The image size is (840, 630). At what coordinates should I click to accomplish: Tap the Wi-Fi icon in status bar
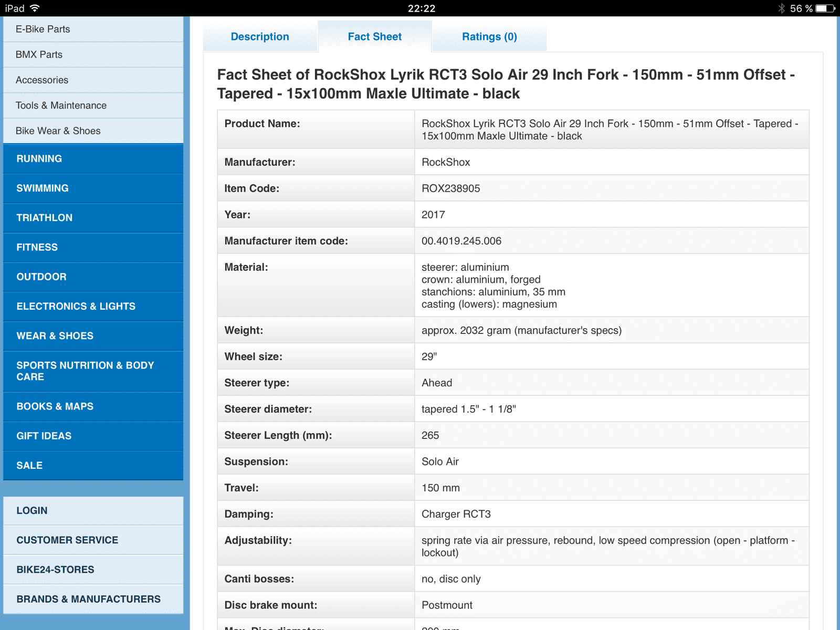[35, 8]
